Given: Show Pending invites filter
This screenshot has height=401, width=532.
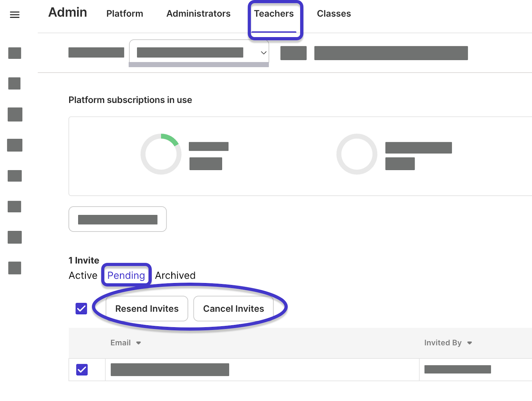Looking at the screenshot, I should pos(126,275).
